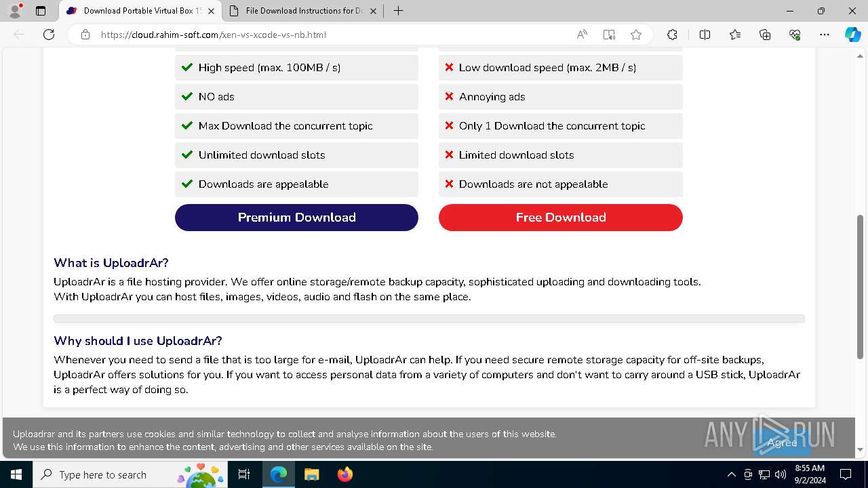Open Browser essentials icon

795,35
